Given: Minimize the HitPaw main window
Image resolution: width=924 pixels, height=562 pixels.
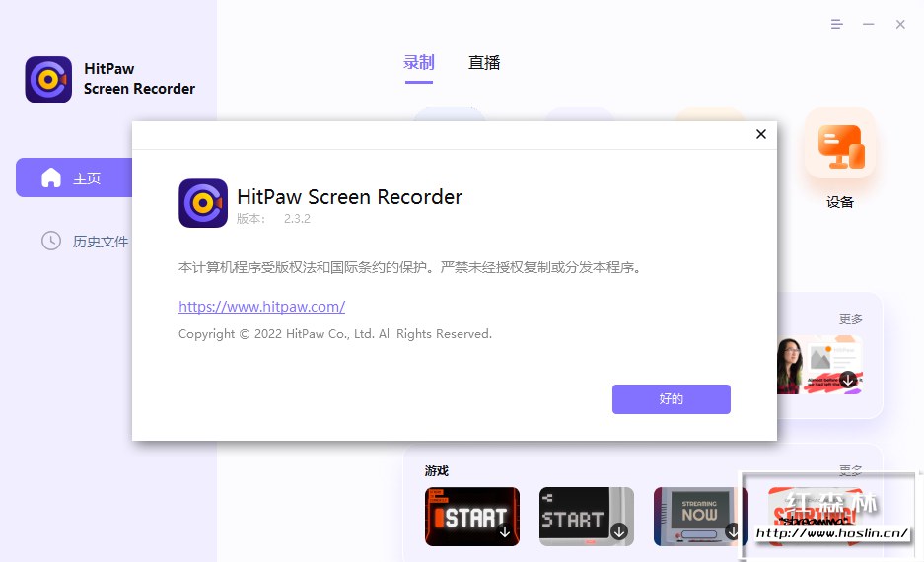Looking at the screenshot, I should click(x=869, y=24).
